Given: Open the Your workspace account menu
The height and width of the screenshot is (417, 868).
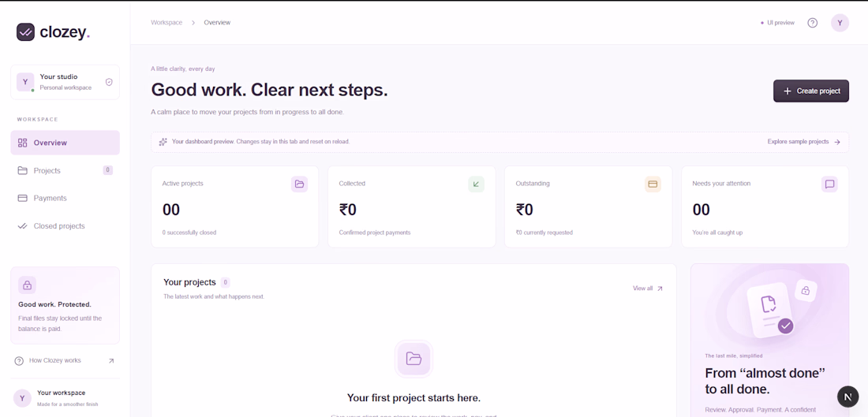Looking at the screenshot, I should coord(65,398).
